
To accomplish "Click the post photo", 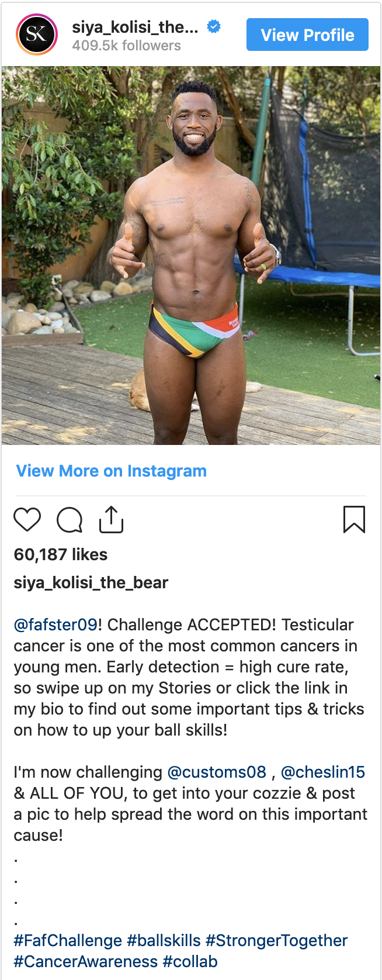I will 191,256.
